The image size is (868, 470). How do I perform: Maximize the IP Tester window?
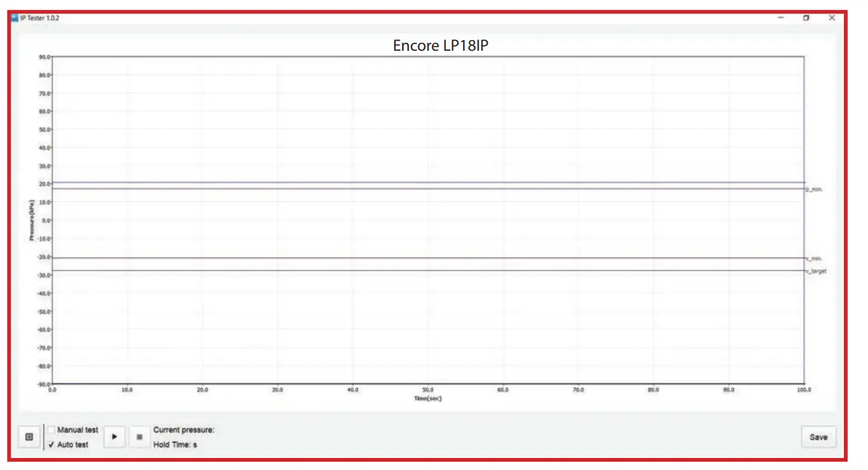(x=807, y=18)
